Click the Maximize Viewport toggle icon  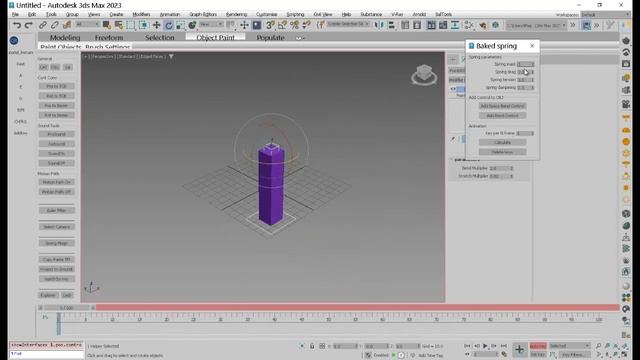(624, 355)
